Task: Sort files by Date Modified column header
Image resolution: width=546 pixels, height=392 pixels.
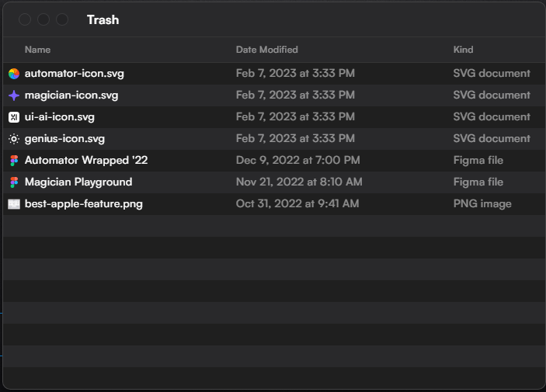Action: point(266,50)
